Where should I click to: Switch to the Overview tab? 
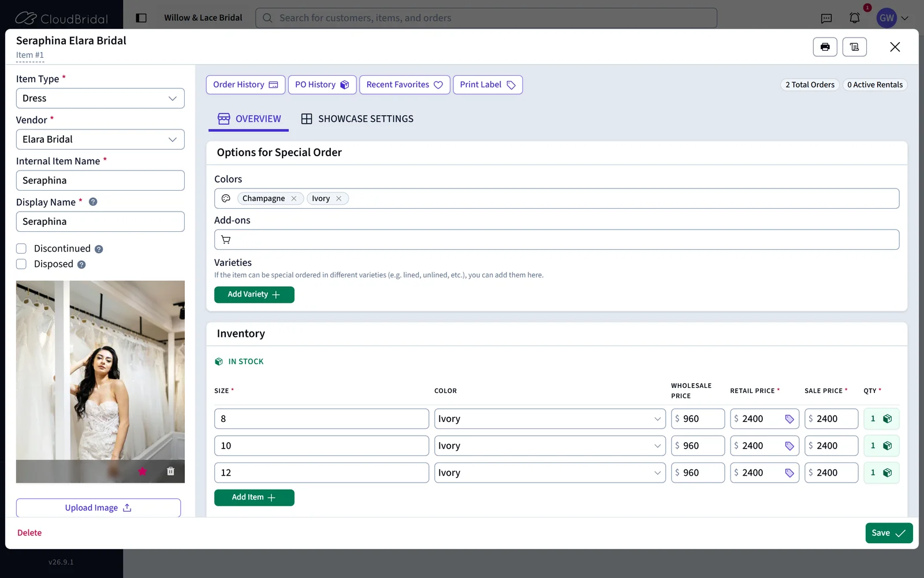coord(249,119)
